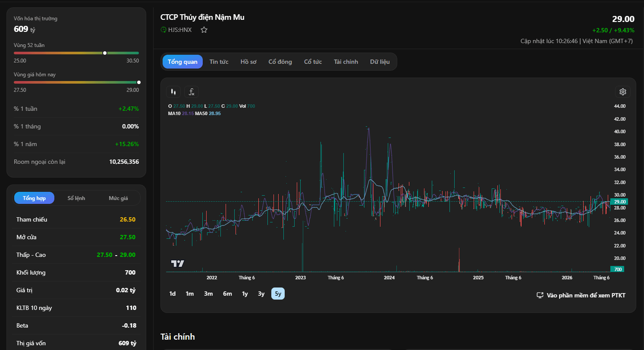This screenshot has width=644, height=350.
Task: Click the clock icon next to HJS:HNX
Action: [163, 30]
